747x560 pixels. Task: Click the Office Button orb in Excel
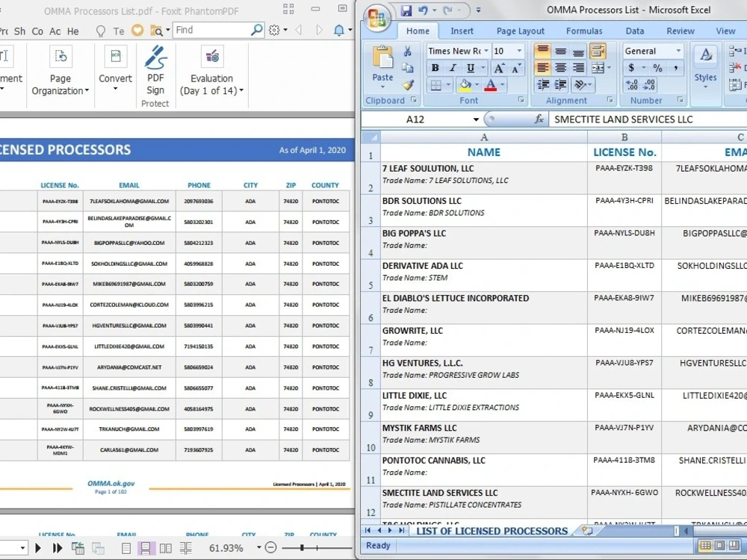coord(376,18)
